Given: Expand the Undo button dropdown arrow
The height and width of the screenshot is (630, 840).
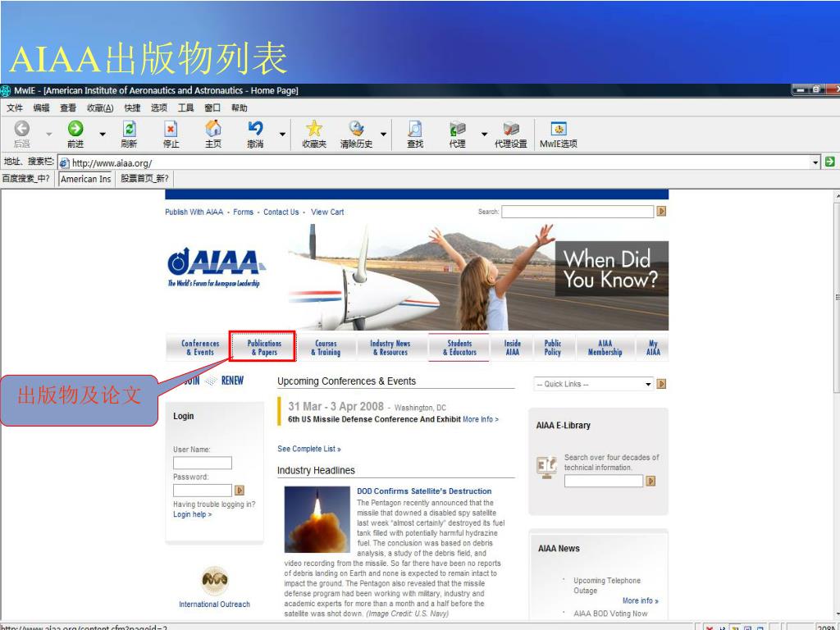Looking at the screenshot, I should (x=282, y=134).
